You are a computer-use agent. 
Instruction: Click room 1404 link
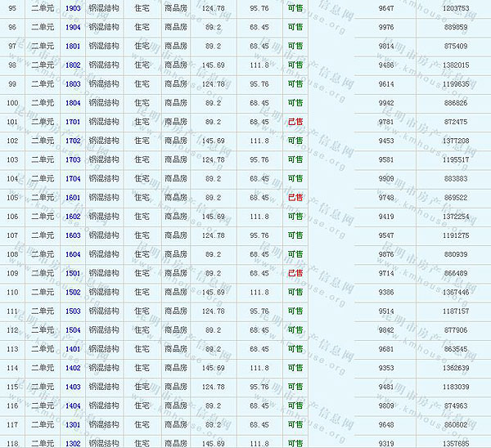pos(72,405)
